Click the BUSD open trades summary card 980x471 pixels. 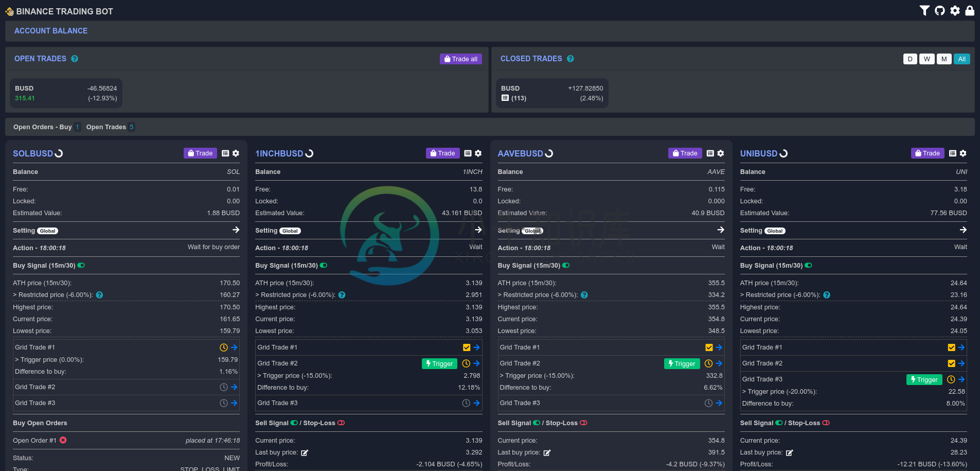coord(66,93)
